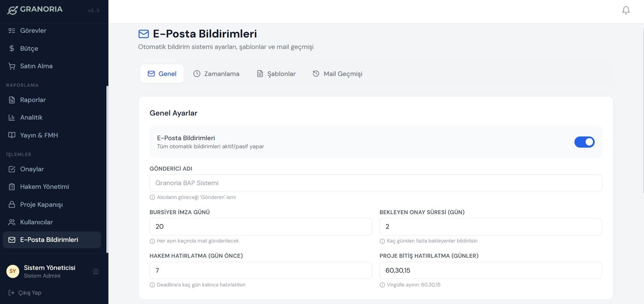This screenshot has width=644, height=304.
Task: Click the notification bell icon
Action: tap(625, 10)
